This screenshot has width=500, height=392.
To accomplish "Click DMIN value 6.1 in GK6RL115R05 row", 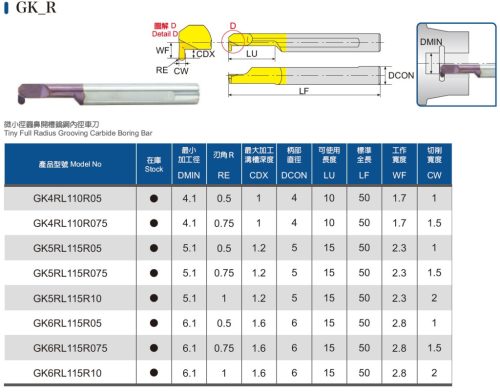I will pyautogui.click(x=189, y=323).
